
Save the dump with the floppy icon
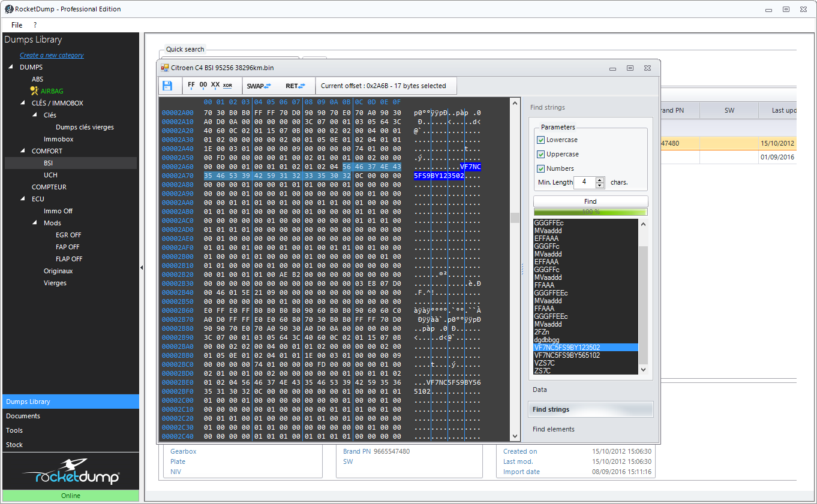[167, 86]
